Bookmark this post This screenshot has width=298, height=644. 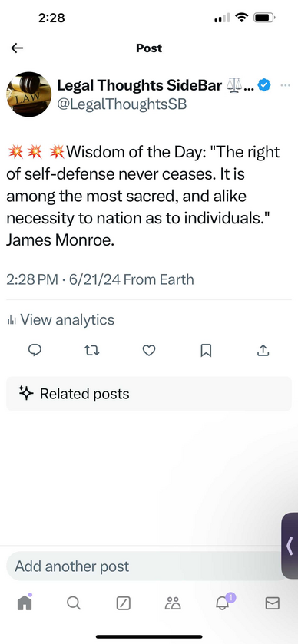(x=206, y=350)
